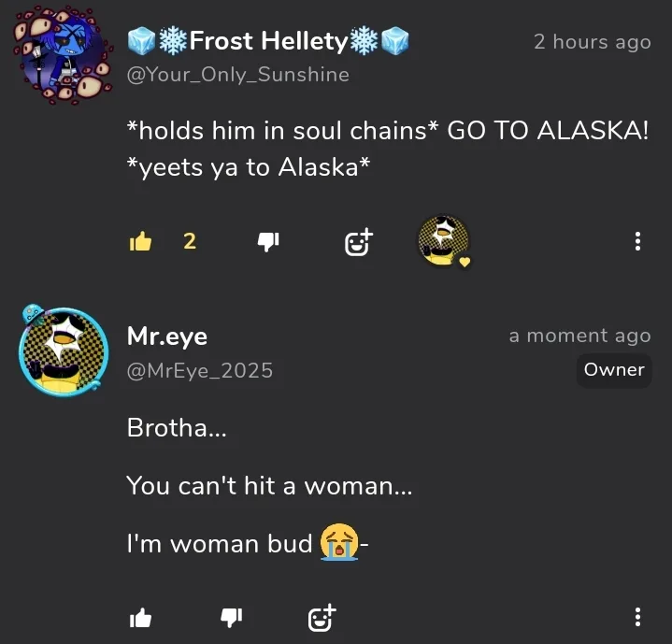Like Frost Hellety's comment with thumbs up
This screenshot has width=672, height=644.
click(x=140, y=242)
